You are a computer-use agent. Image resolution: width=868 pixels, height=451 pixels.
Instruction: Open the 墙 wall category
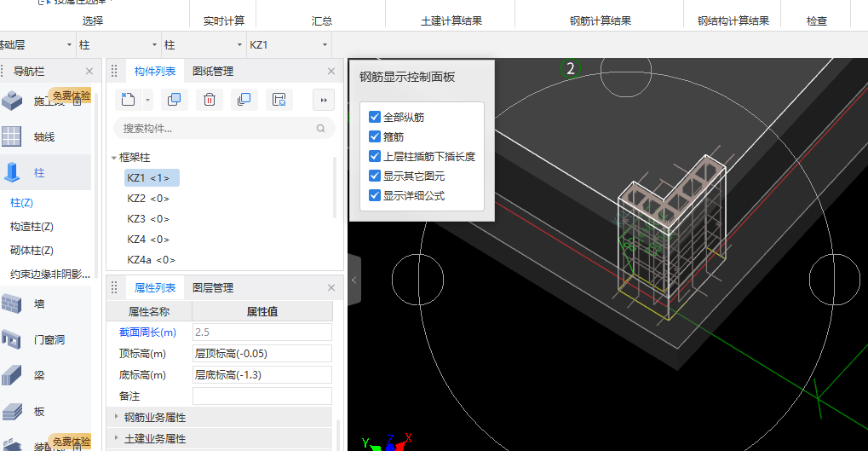point(45,304)
